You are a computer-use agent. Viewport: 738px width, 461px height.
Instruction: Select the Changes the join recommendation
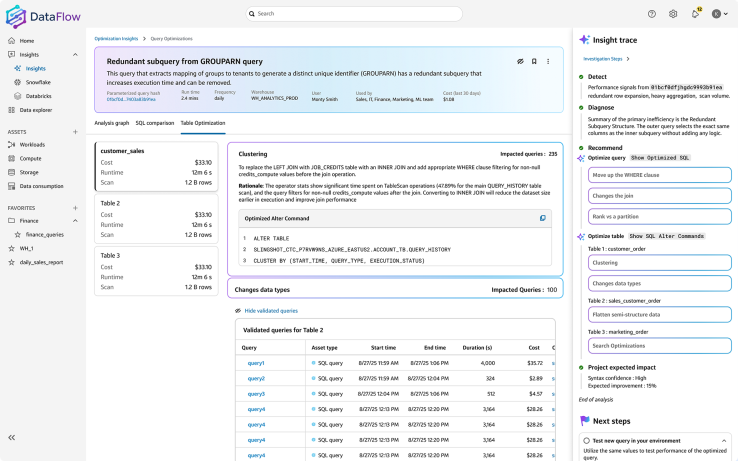[x=659, y=195]
